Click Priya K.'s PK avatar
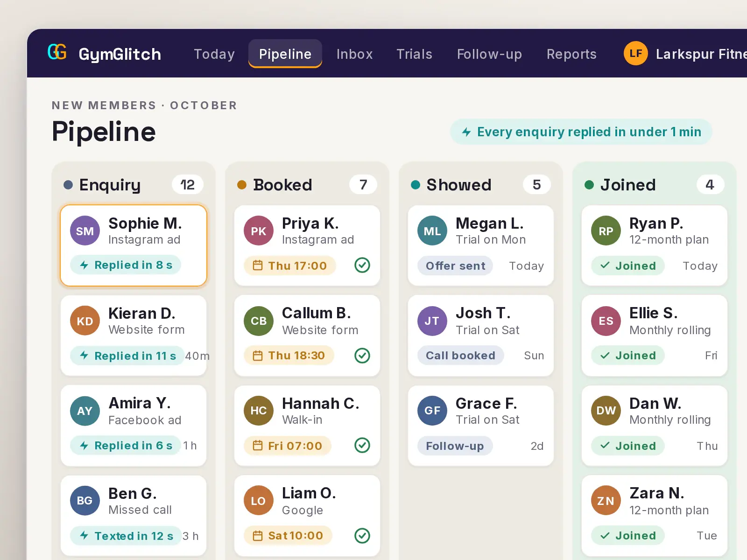 (259, 231)
